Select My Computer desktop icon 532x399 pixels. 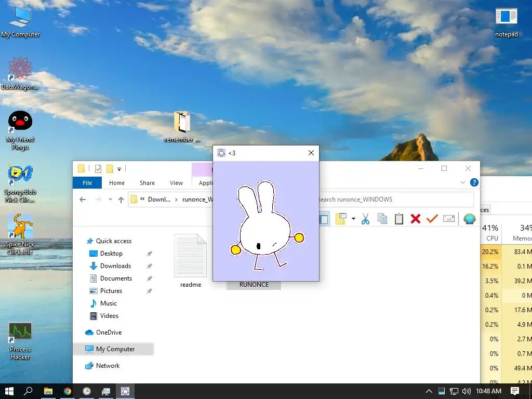[x=20, y=21]
